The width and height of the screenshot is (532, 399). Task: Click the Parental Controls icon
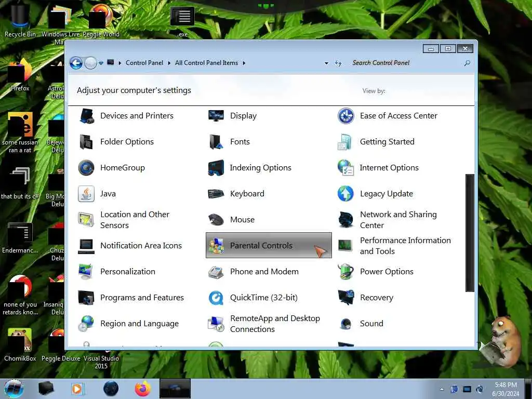click(216, 246)
